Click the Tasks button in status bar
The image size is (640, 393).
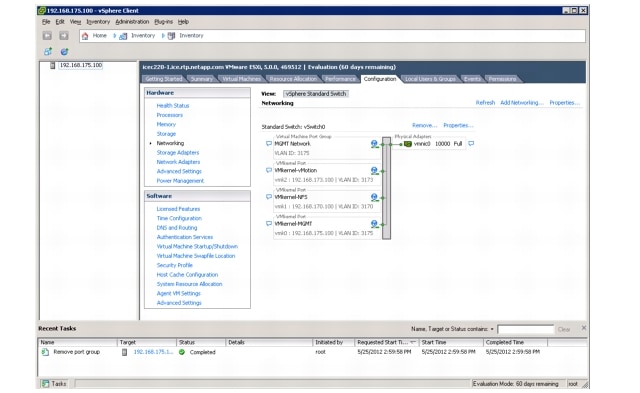(54, 384)
